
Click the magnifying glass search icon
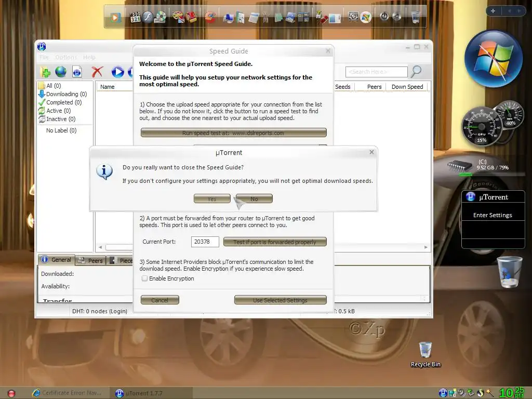pyautogui.click(x=416, y=71)
